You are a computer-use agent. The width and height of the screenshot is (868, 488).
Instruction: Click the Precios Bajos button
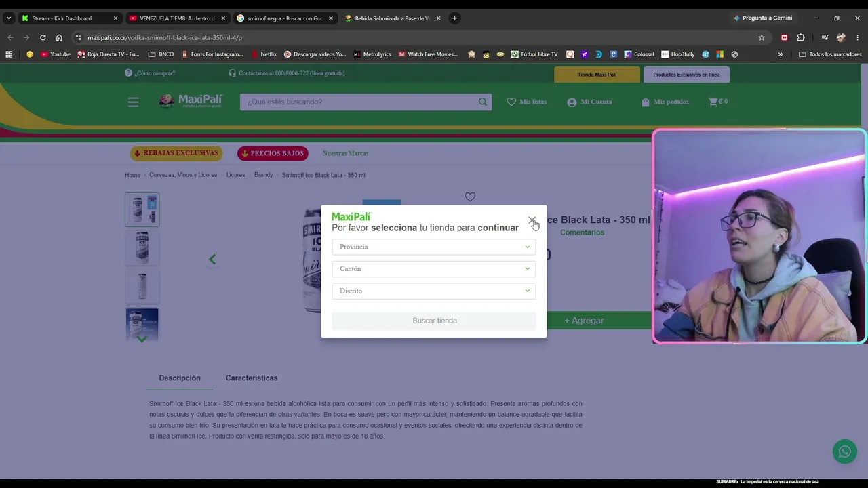(x=273, y=153)
